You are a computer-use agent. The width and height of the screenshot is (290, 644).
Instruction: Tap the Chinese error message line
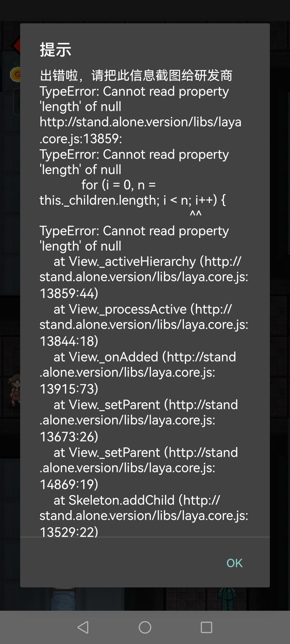136,75
